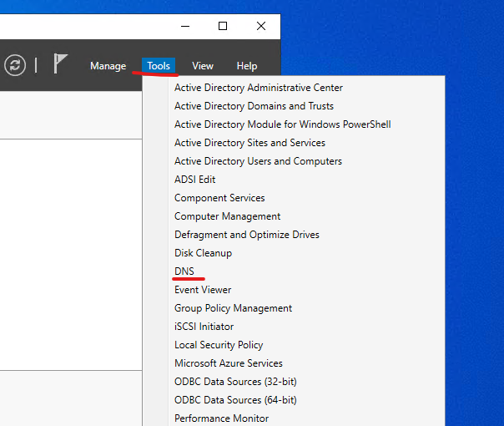
Task: Start Active Directory Module for Windows PowerShell
Action: pos(283,124)
